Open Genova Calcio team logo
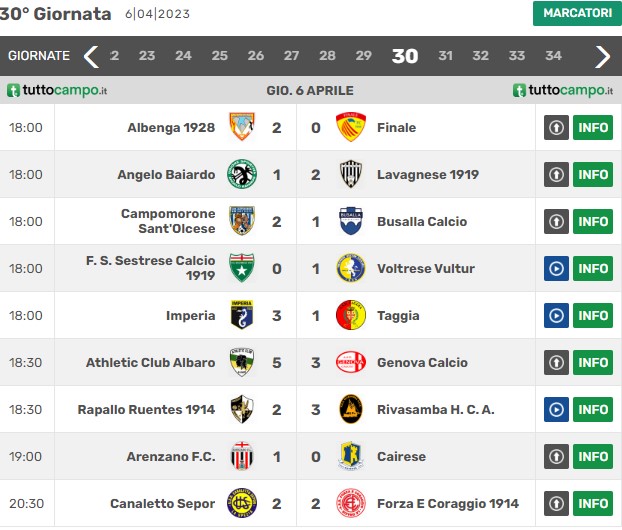622x530 pixels. (x=351, y=362)
